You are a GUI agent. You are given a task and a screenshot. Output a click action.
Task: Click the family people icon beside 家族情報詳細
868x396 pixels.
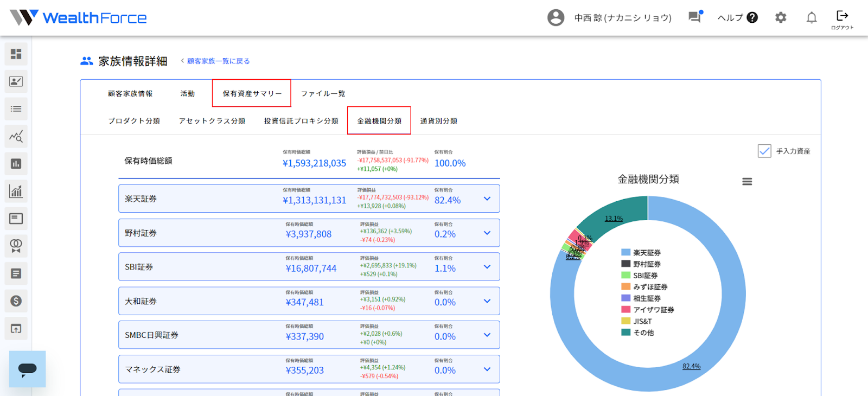click(x=87, y=61)
